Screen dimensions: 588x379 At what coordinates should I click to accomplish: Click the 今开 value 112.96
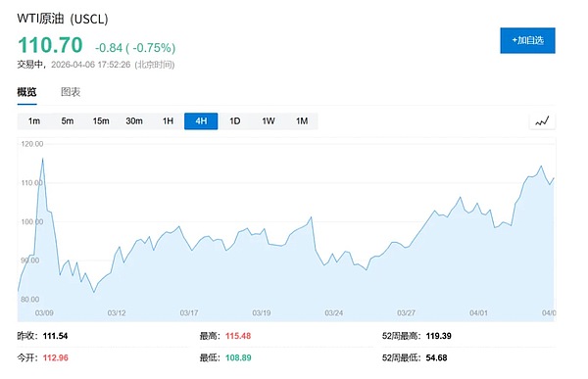point(56,357)
